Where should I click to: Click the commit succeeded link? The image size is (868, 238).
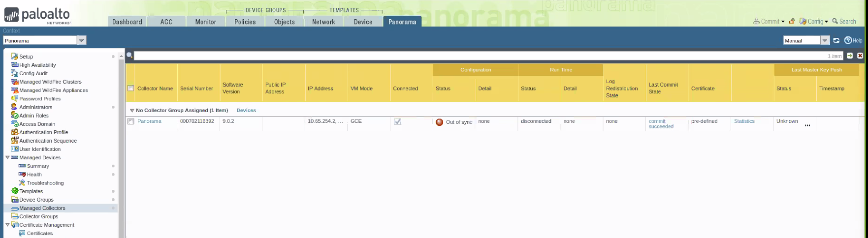coord(661,124)
